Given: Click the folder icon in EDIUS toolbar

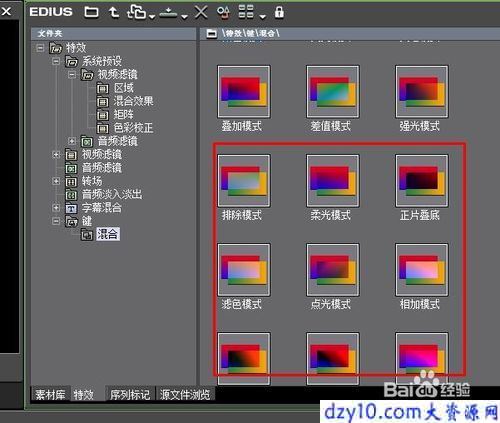Looking at the screenshot, I should (91, 12).
